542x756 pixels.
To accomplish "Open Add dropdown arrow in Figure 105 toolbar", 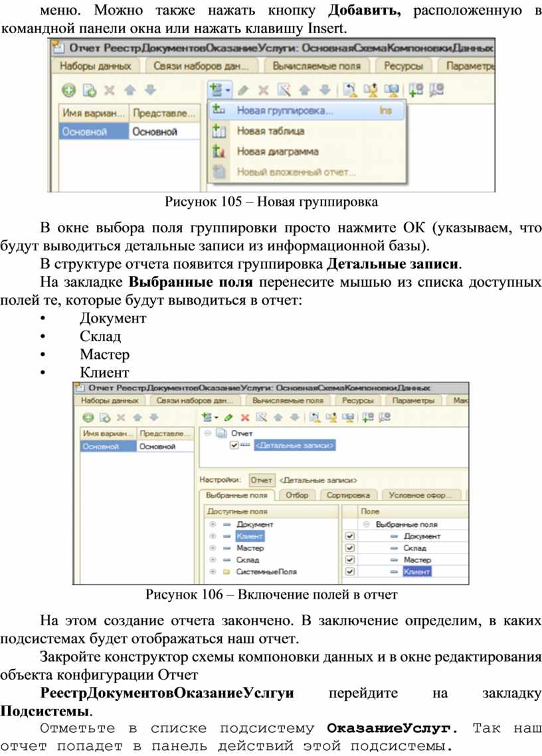I will (227, 91).
